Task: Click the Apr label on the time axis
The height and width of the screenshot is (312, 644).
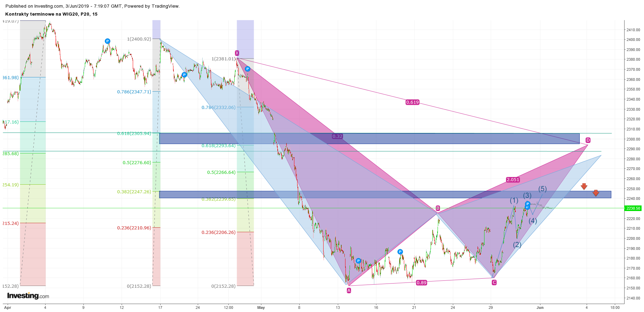Action: tap(7, 307)
